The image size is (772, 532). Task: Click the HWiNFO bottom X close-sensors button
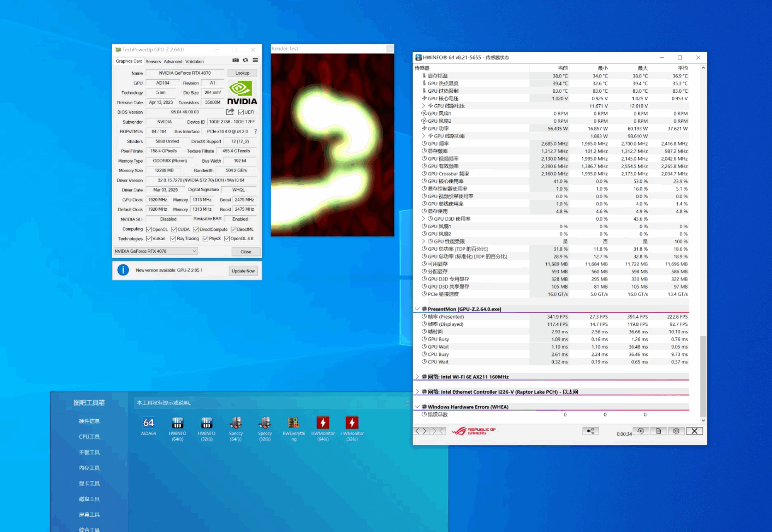coord(694,431)
